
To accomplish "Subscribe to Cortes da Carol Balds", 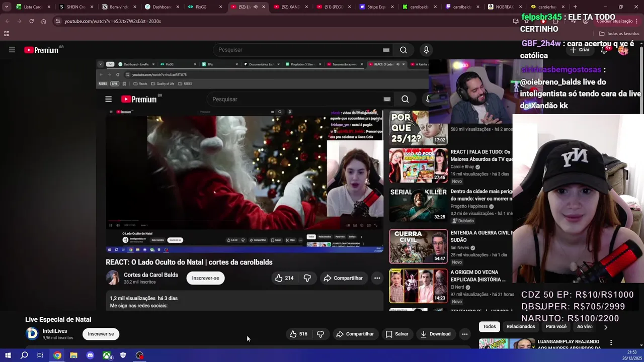I will 205,278.
